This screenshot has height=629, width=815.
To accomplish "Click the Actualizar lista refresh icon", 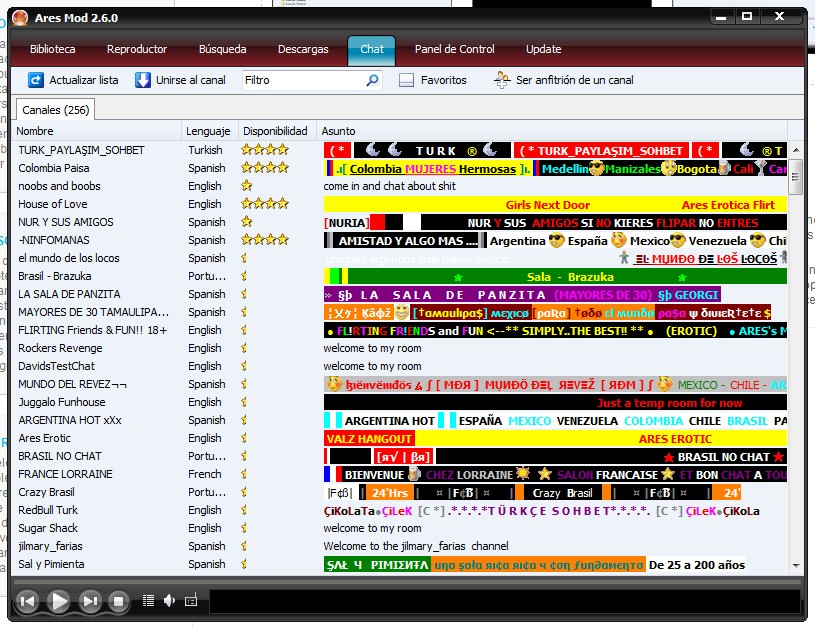I will coord(35,80).
